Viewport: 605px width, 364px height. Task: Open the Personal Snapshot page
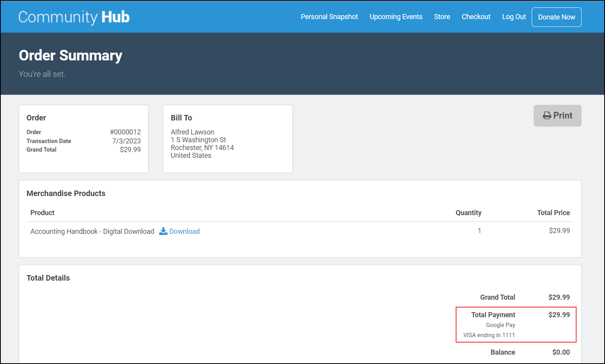pos(329,17)
